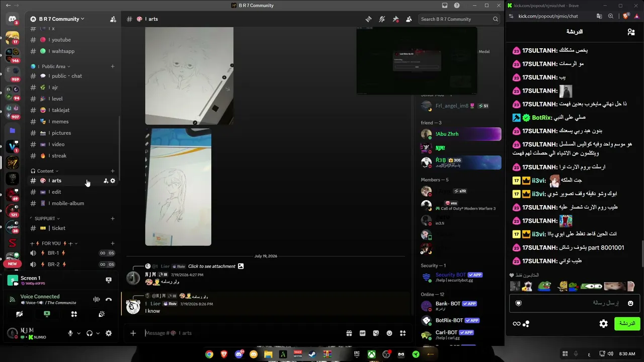
Task: Open the first sketch image attachment
Action: point(189,76)
